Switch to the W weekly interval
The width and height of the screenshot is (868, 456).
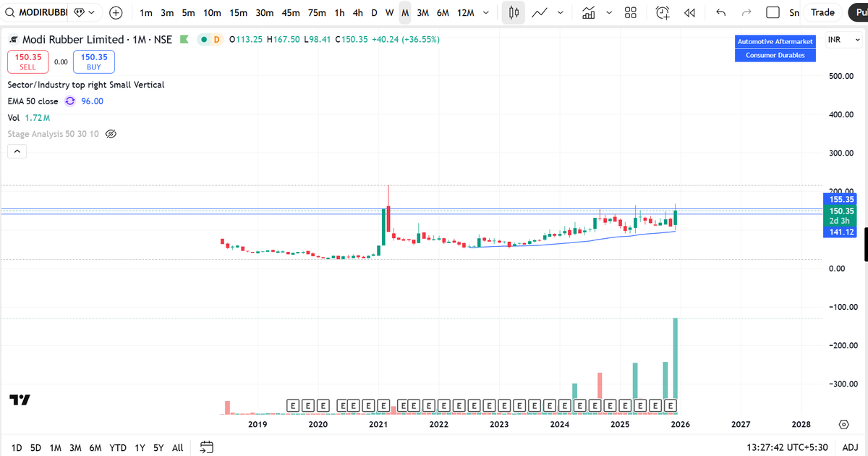389,12
